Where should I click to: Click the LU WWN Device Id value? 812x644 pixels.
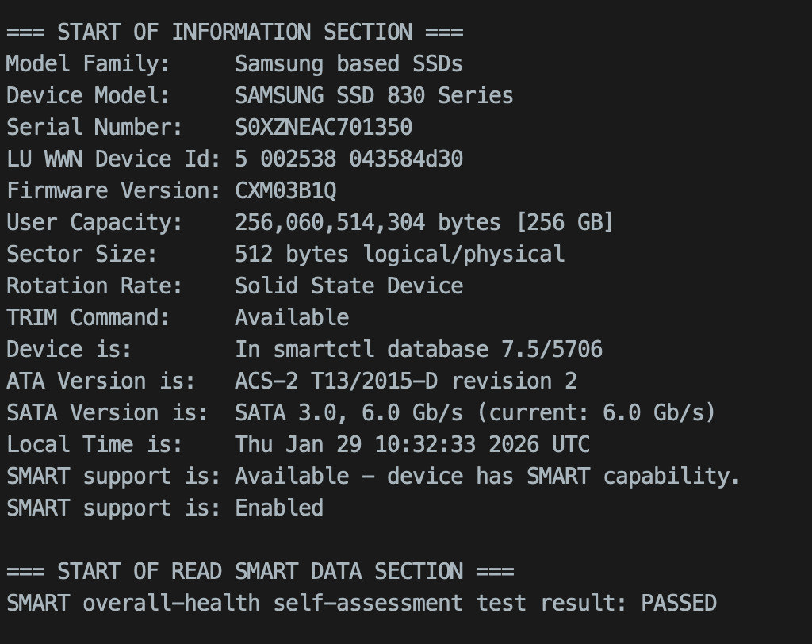pyautogui.click(x=349, y=159)
